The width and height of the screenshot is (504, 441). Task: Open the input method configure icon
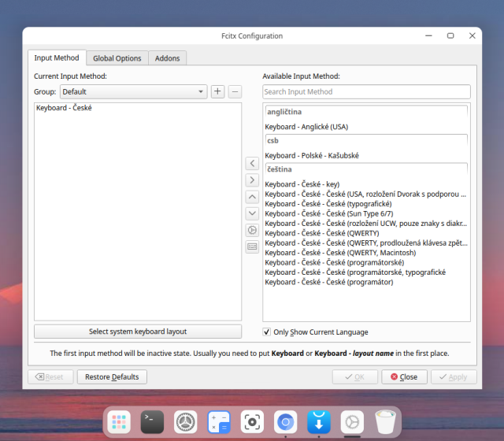(x=252, y=230)
